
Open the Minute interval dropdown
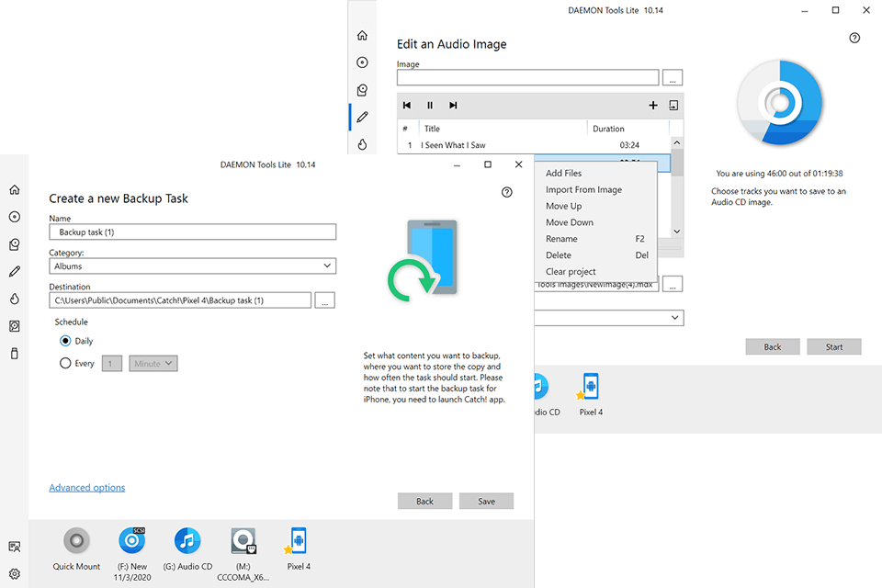(153, 364)
